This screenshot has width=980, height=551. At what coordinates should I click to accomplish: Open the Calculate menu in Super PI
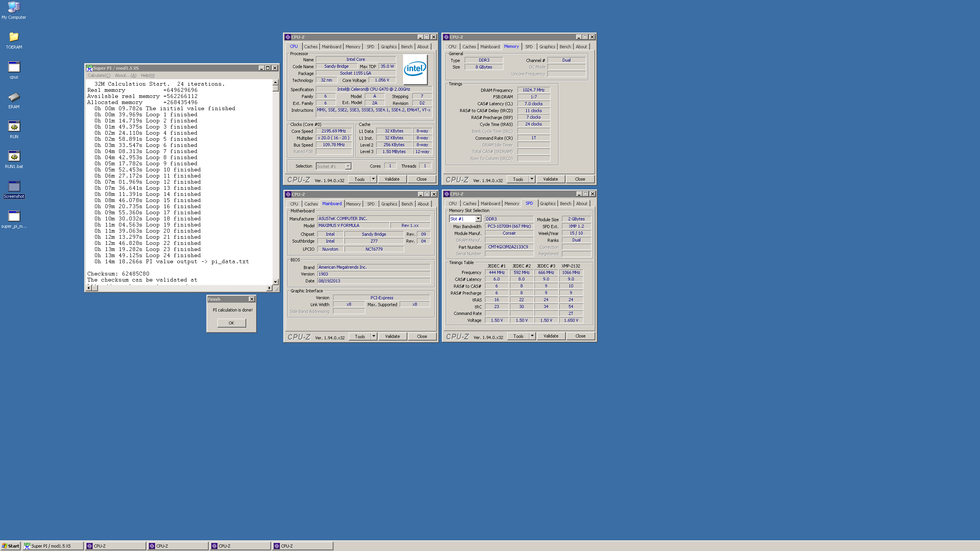pyautogui.click(x=99, y=75)
